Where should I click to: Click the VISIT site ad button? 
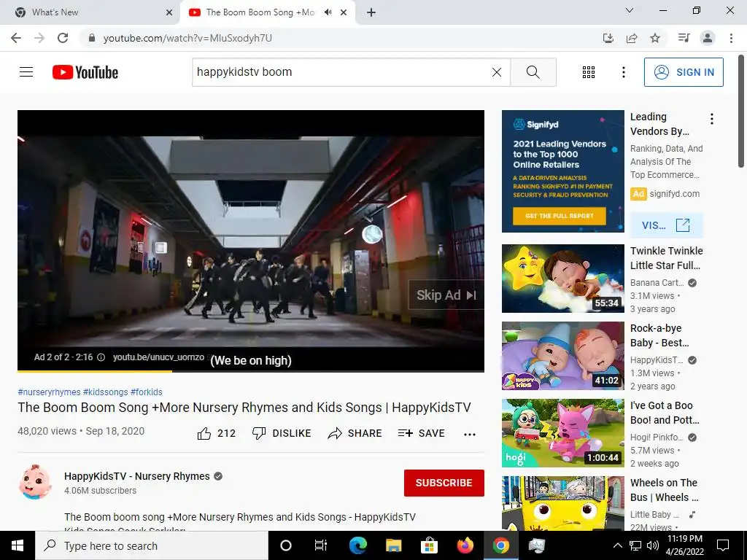click(x=666, y=225)
